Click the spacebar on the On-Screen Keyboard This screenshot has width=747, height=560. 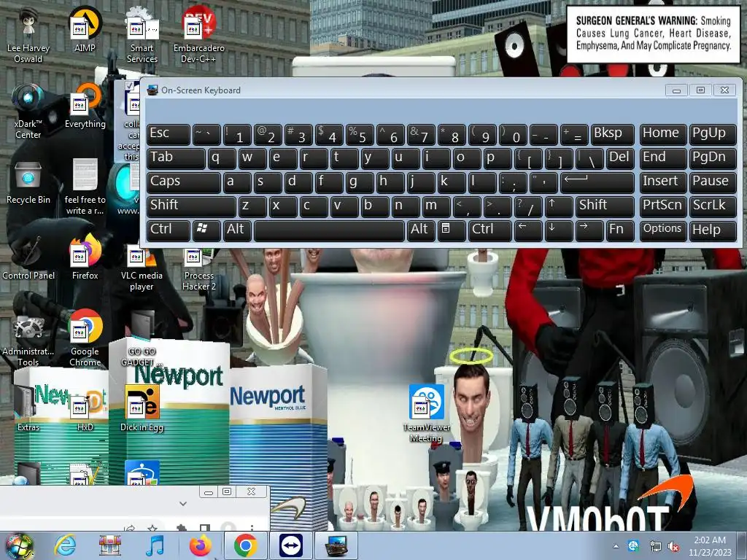[x=329, y=230]
